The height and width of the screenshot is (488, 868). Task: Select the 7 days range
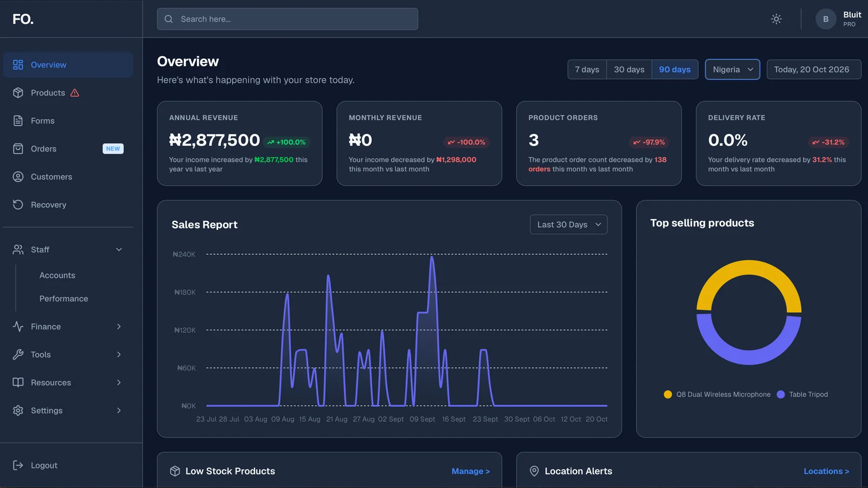coord(587,69)
